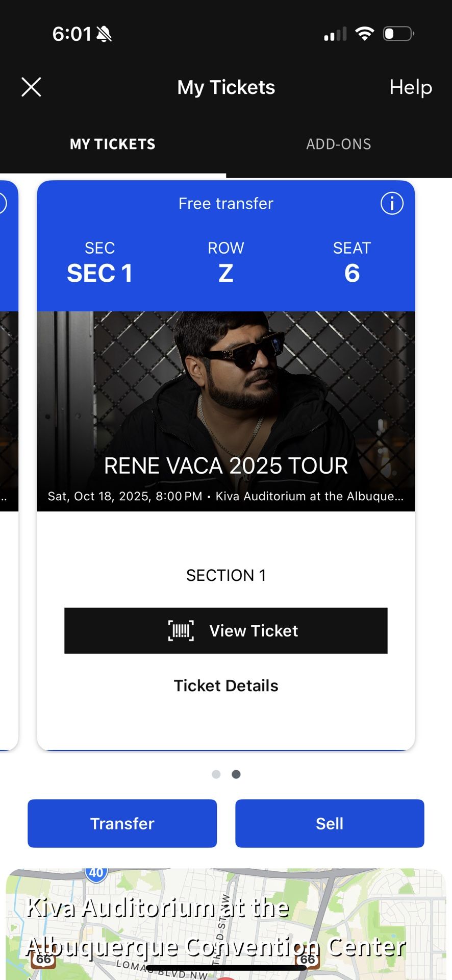Viewport: 452px width, 980px height.
Task: Tap the ticket info icon
Action: pos(392,204)
